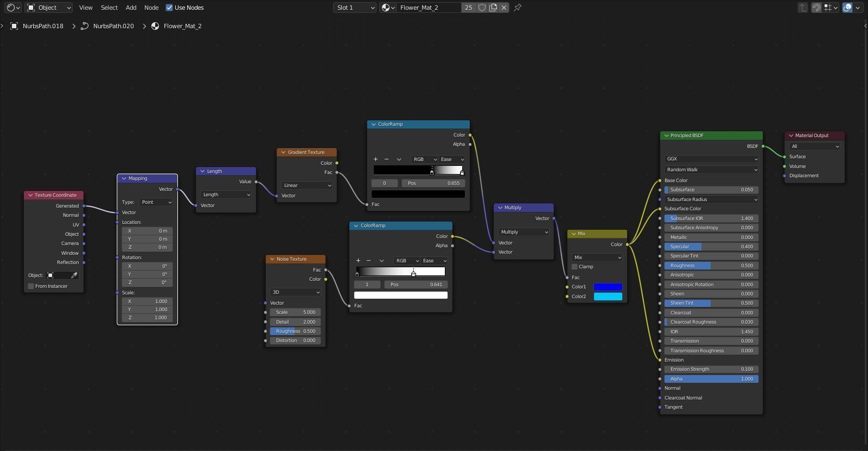Click the Specular slider in Principled BSDF
868x451 pixels.
711,247
